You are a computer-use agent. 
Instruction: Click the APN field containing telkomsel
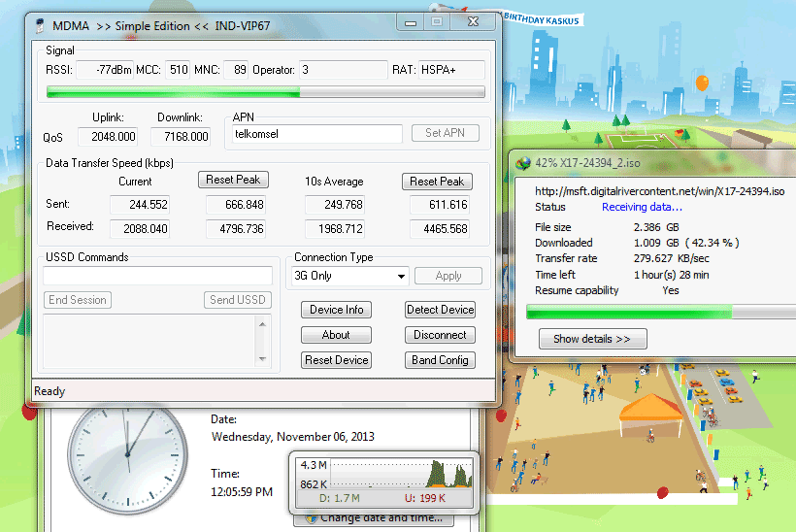click(316, 134)
